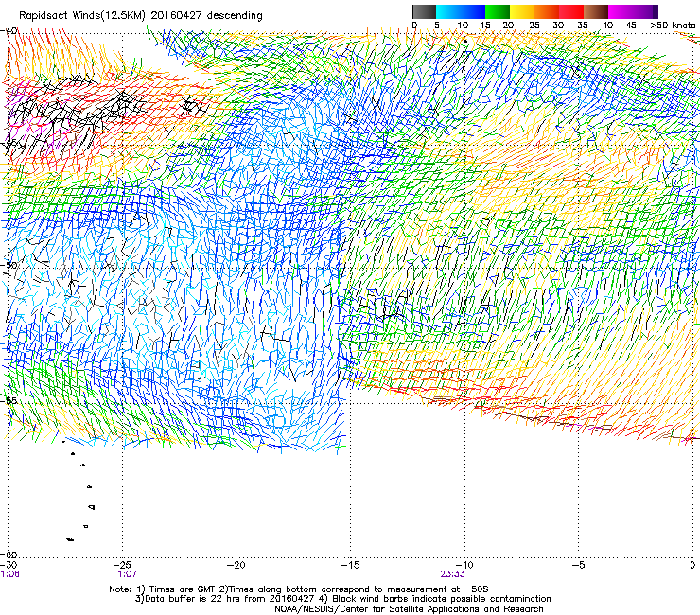Click legend tick value 40

pyautogui.click(x=607, y=26)
